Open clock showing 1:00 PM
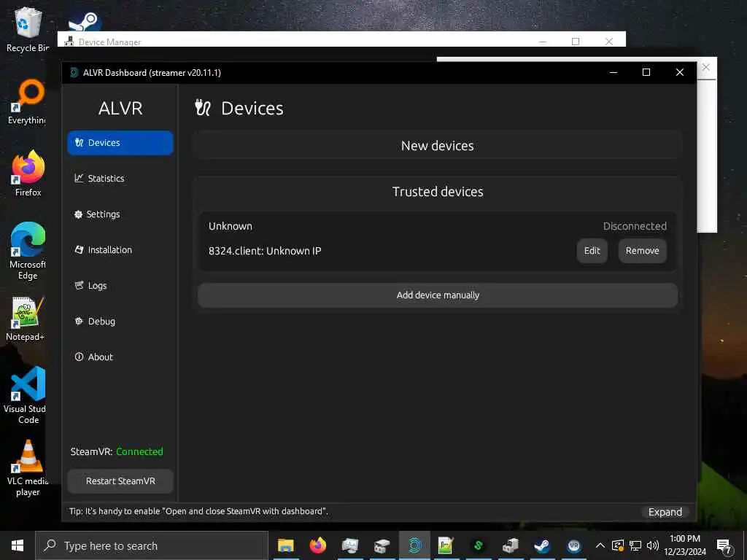Viewport: 747px width, 560px height. point(685,545)
